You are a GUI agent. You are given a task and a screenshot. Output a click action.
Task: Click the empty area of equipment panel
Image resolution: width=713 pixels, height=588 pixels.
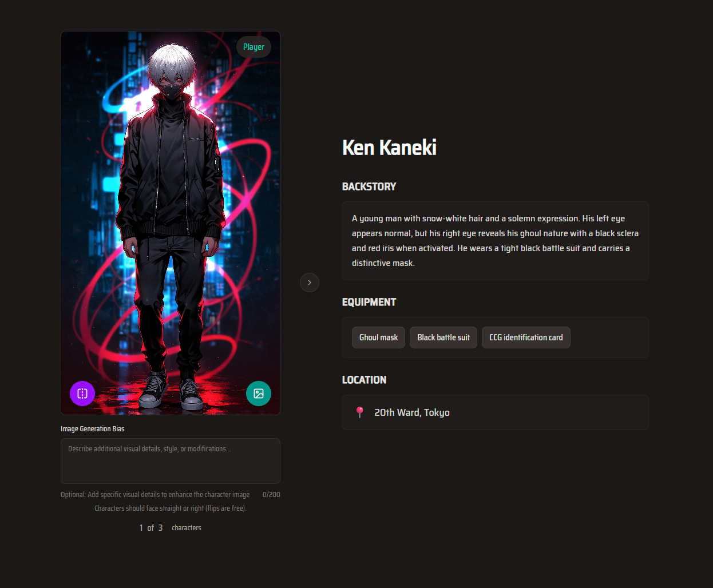(609, 337)
